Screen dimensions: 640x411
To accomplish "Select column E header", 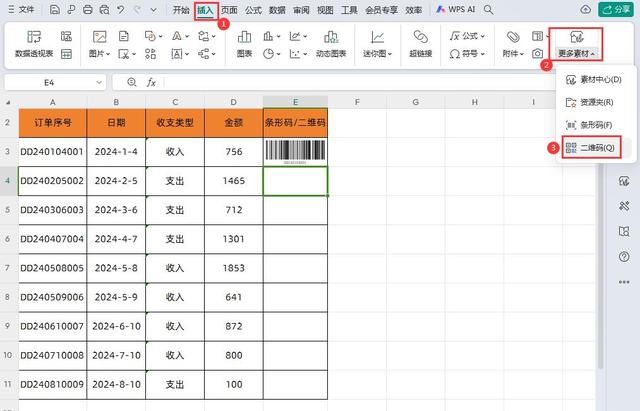I will click(295, 102).
